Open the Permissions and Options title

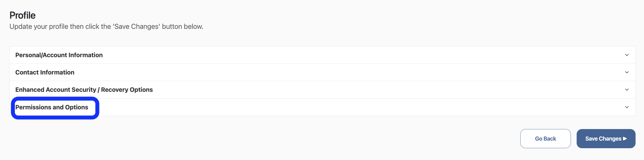(x=52, y=107)
